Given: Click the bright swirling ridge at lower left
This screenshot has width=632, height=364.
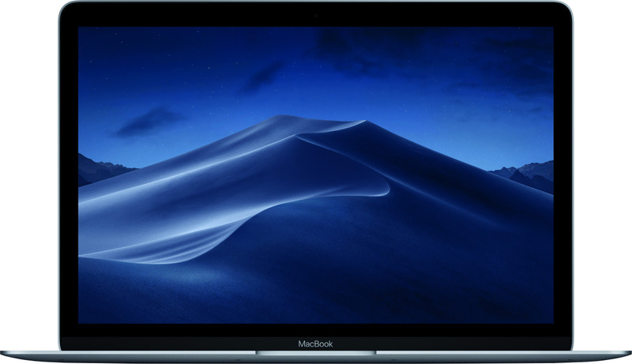Looking at the screenshot, I should tap(158, 245).
